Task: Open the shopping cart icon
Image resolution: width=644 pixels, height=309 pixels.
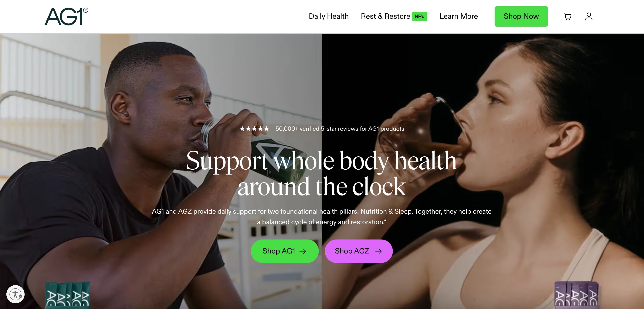Action: (568, 17)
